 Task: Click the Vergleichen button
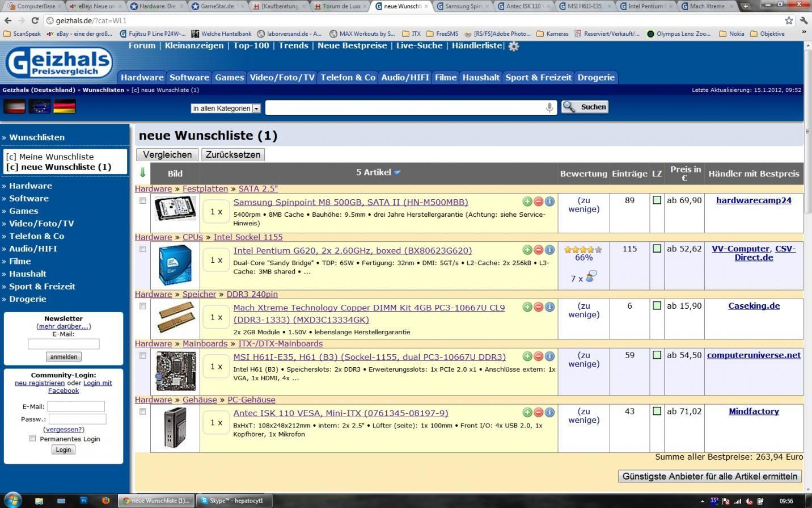click(167, 154)
